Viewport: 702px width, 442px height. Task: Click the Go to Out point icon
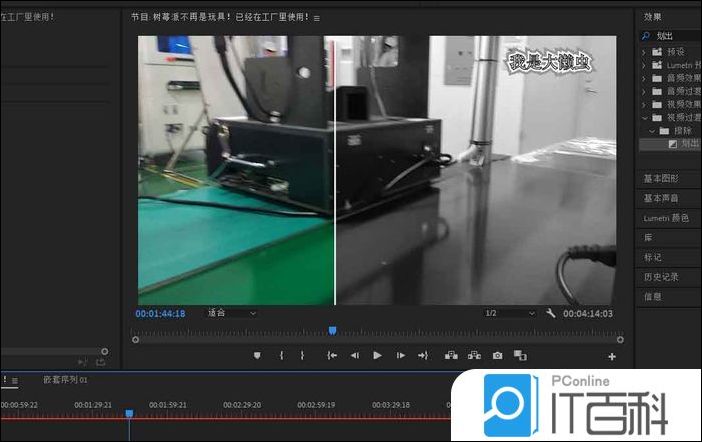tap(423, 356)
